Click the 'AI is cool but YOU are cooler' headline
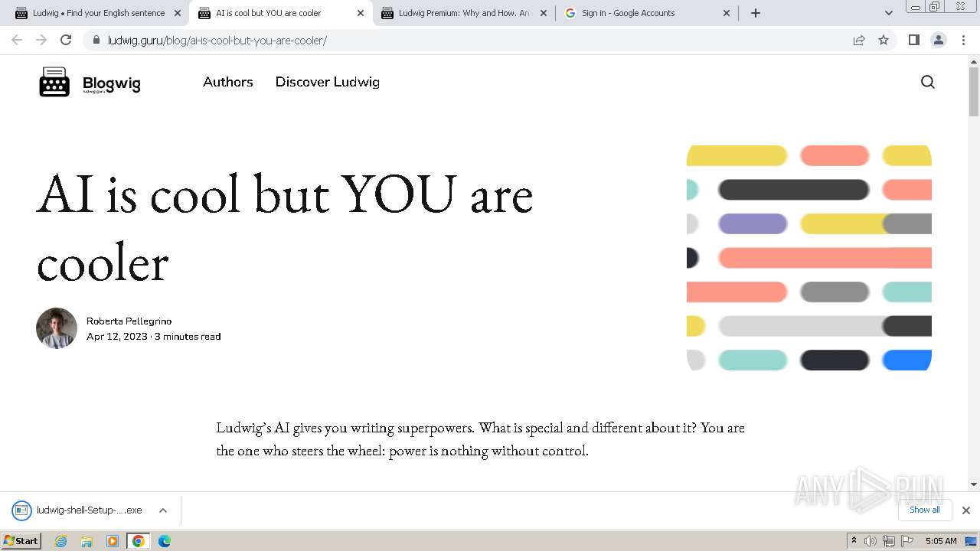This screenshot has width=980, height=551. point(285,228)
